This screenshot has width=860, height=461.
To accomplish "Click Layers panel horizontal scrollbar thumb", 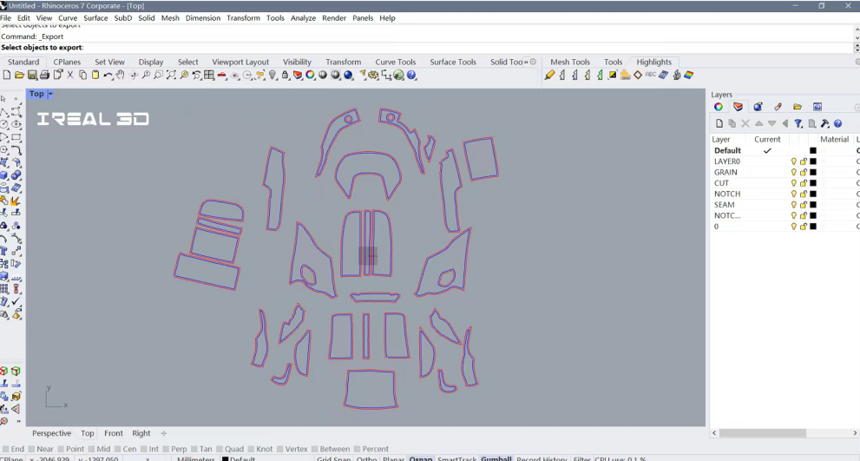I will click(x=762, y=433).
